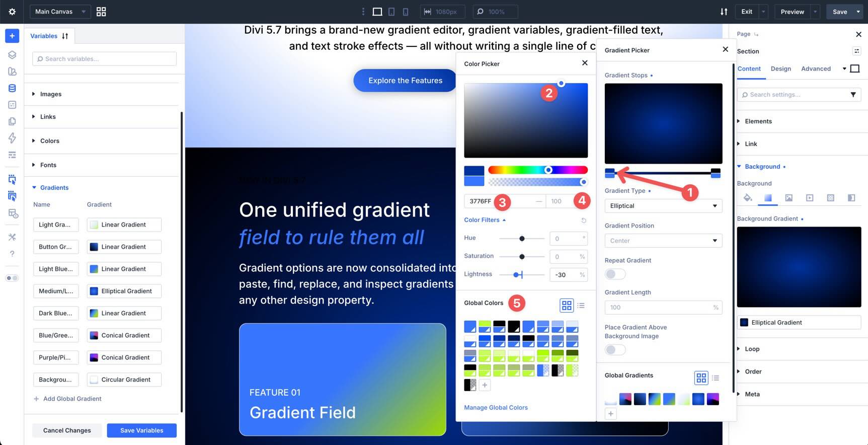The image size is (868, 445).
Task: Click Gradient Length input field
Action: point(663,308)
